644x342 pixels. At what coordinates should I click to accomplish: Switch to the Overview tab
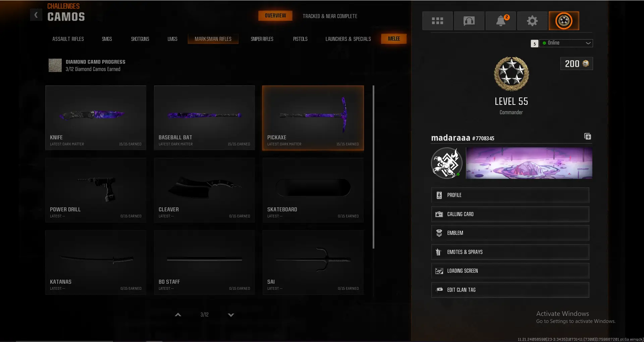(x=275, y=16)
